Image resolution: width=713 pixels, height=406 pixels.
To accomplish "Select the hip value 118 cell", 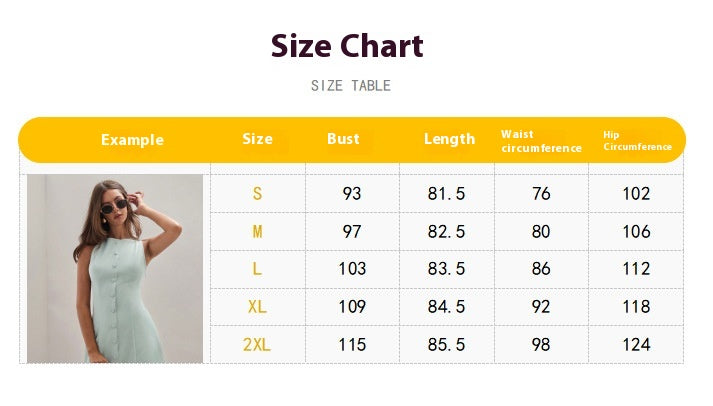I will point(636,307).
